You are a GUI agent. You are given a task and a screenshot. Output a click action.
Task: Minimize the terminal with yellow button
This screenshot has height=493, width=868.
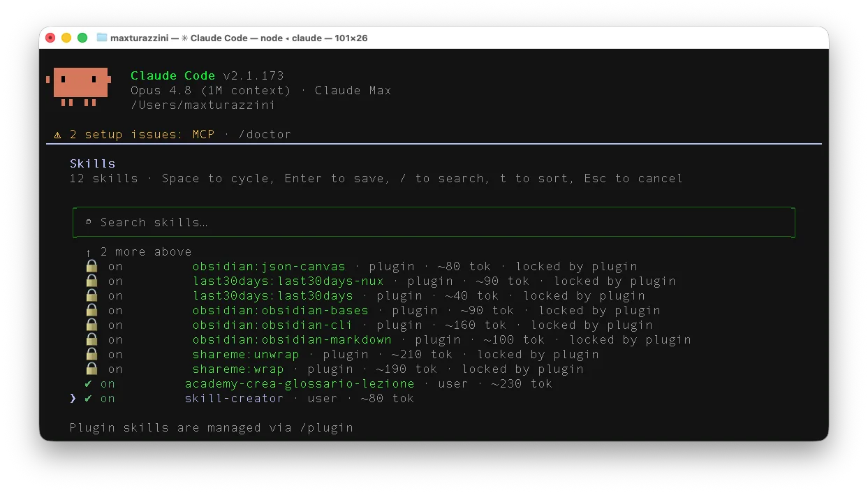click(66, 38)
